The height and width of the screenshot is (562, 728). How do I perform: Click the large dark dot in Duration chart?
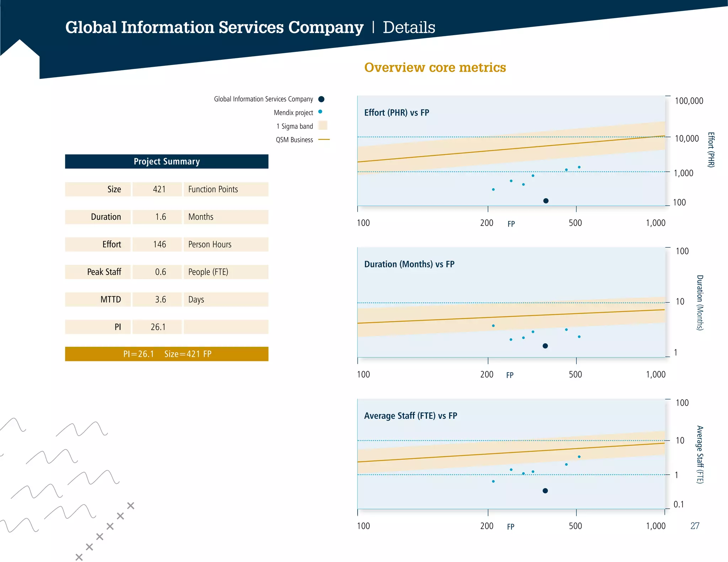click(545, 346)
